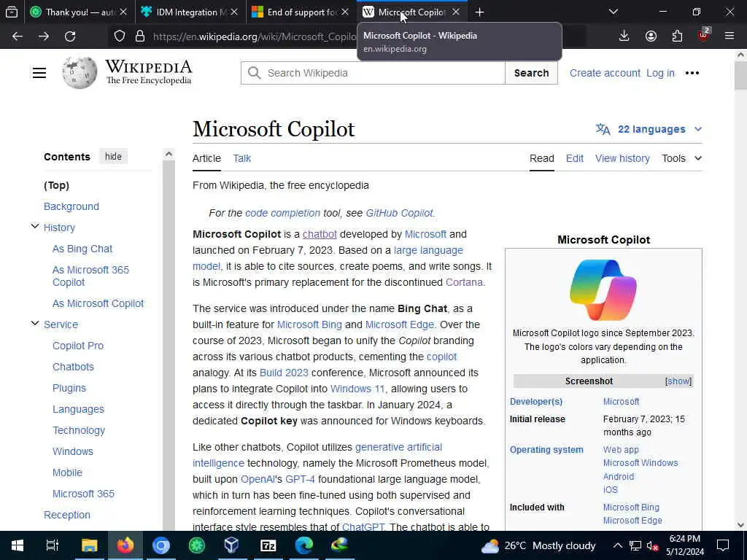Screen dimensions: 747x560
Task: Close the End of support tab
Action: 345,12
